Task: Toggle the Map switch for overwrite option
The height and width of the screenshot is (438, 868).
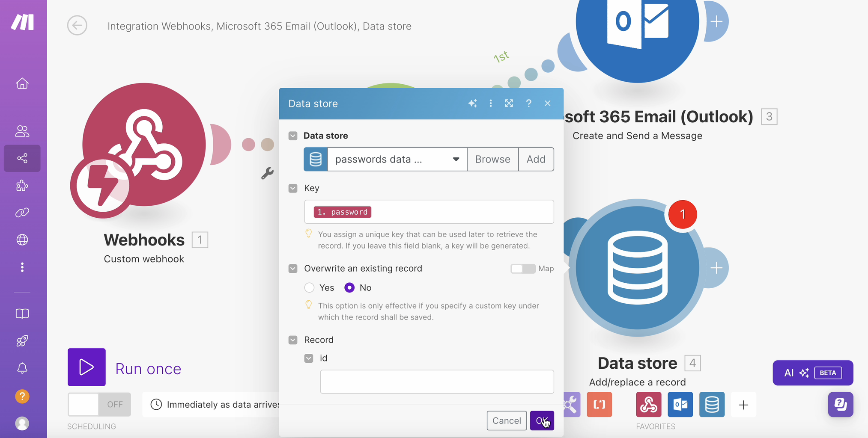Action: [x=523, y=269]
